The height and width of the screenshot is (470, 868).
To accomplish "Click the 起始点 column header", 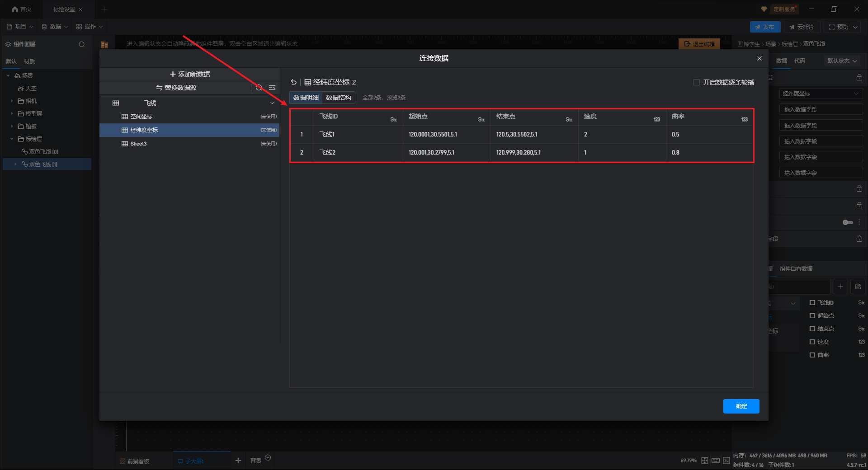I will tap(446, 117).
